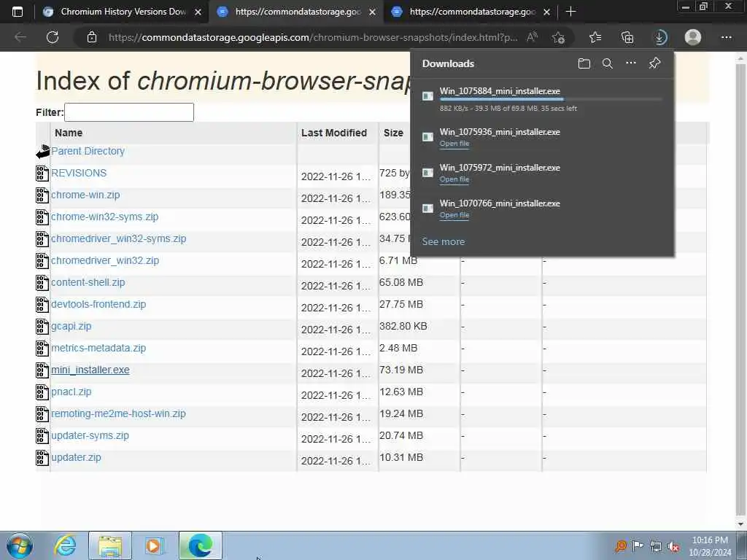
Task: Switch to Chromium History Versions tab
Action: 123,12
